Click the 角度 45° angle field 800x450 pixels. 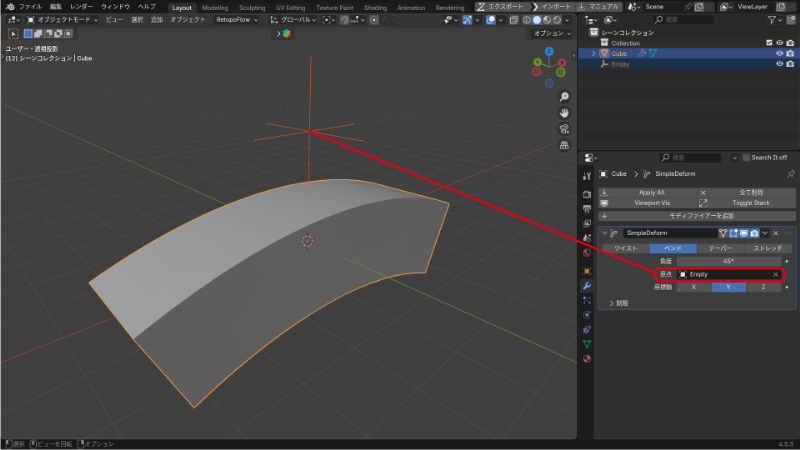pos(729,261)
